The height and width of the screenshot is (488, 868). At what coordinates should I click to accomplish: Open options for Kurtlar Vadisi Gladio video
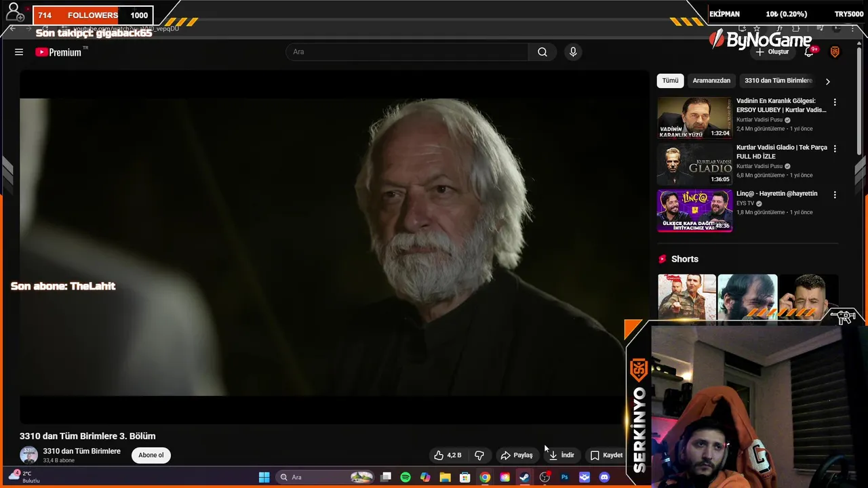(835, 148)
